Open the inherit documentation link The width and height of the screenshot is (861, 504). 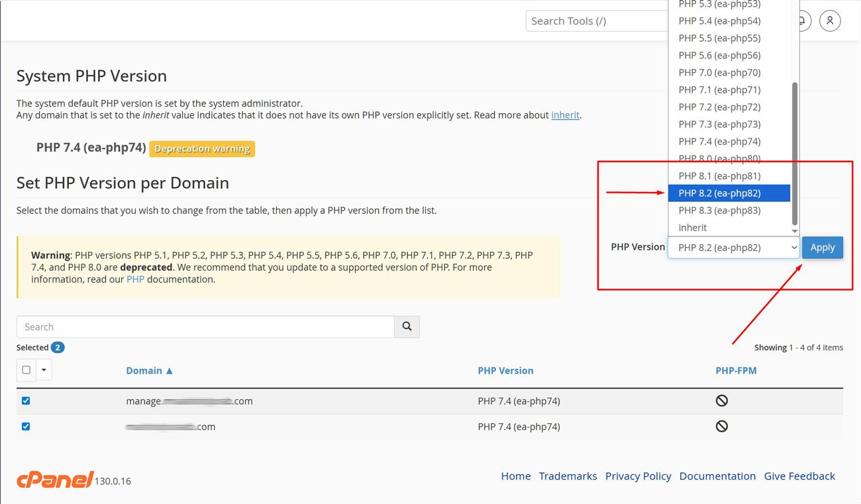click(565, 115)
